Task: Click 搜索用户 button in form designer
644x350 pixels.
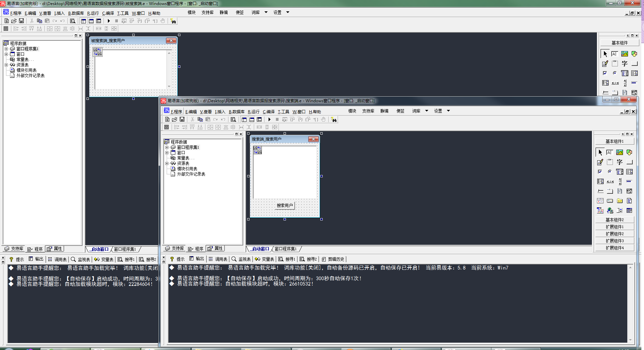Action: click(285, 205)
